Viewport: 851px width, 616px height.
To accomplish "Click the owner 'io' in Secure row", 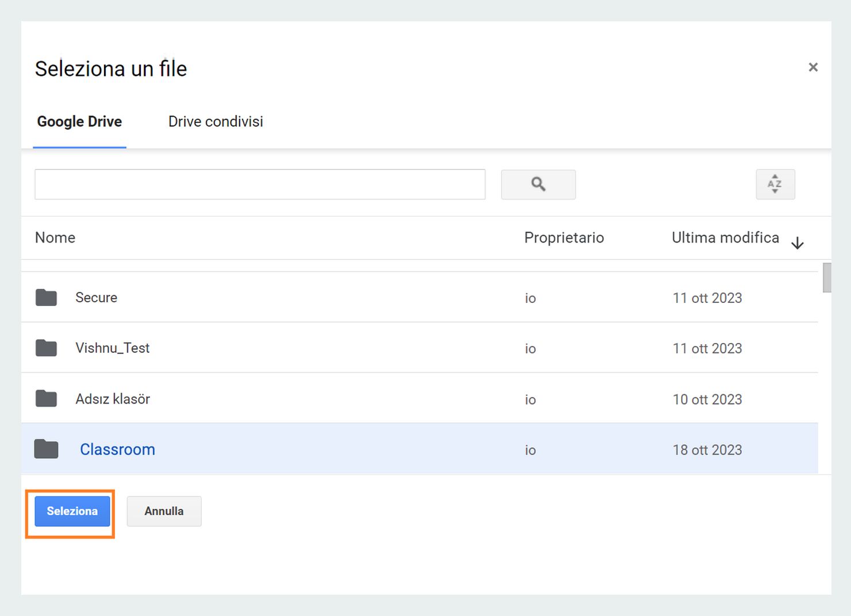I will (x=530, y=298).
